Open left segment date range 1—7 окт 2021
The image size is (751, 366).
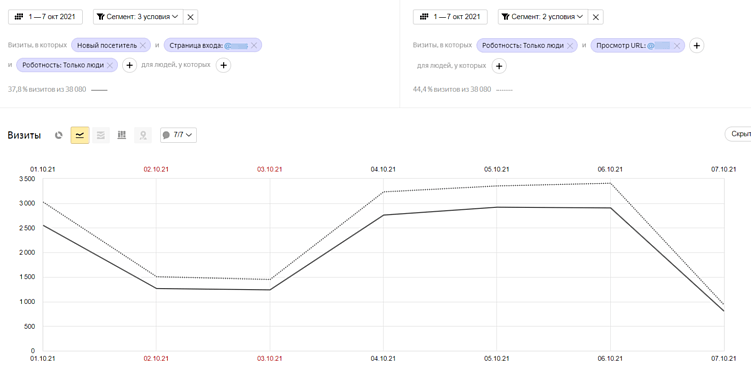(x=46, y=17)
